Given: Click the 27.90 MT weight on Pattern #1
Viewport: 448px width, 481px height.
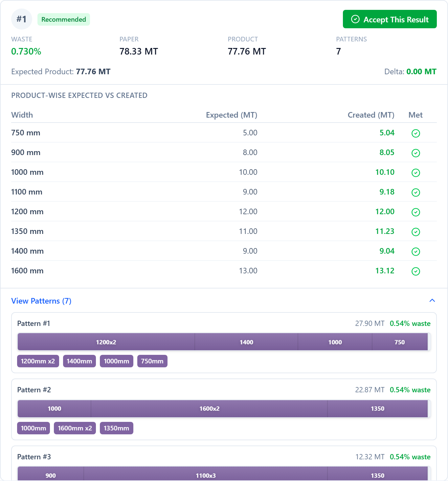Looking at the screenshot, I should click(x=370, y=323).
